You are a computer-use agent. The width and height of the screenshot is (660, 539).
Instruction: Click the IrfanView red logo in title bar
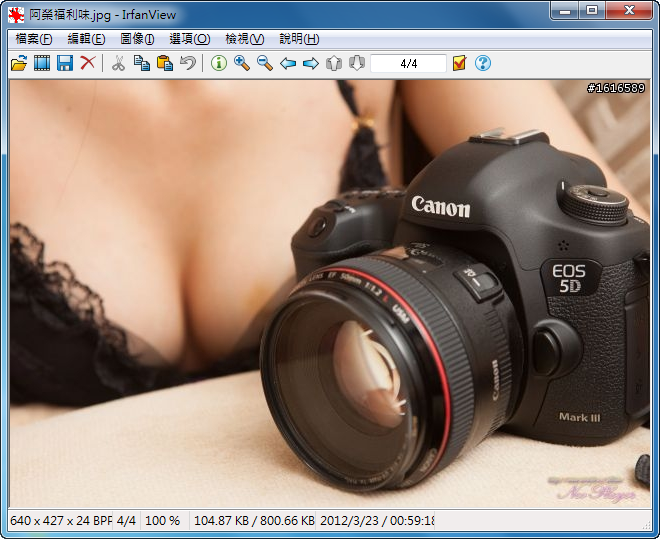click(x=16, y=15)
